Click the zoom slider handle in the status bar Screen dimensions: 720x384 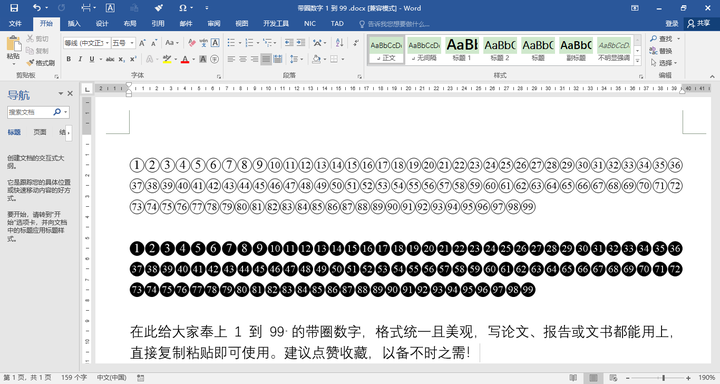point(663,378)
